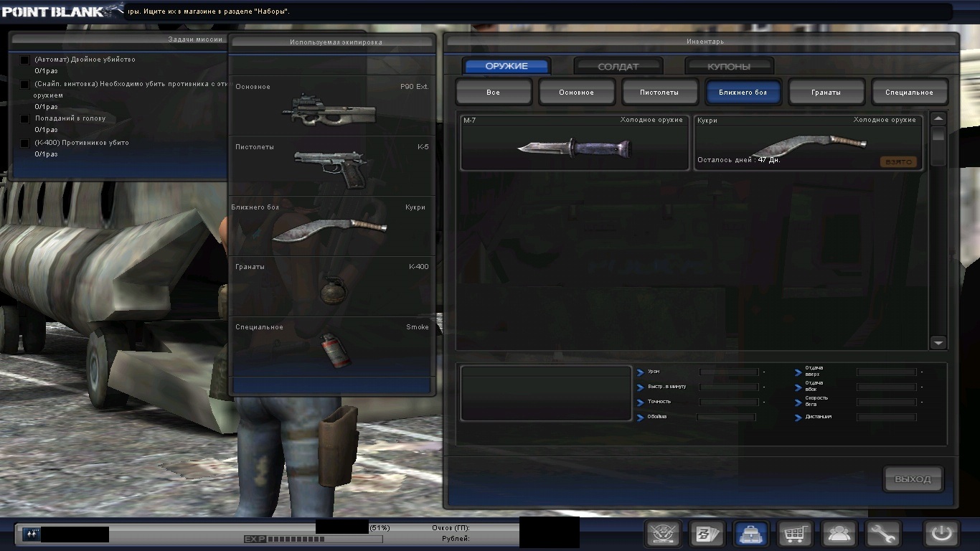Click the Точность stat bar

point(729,402)
